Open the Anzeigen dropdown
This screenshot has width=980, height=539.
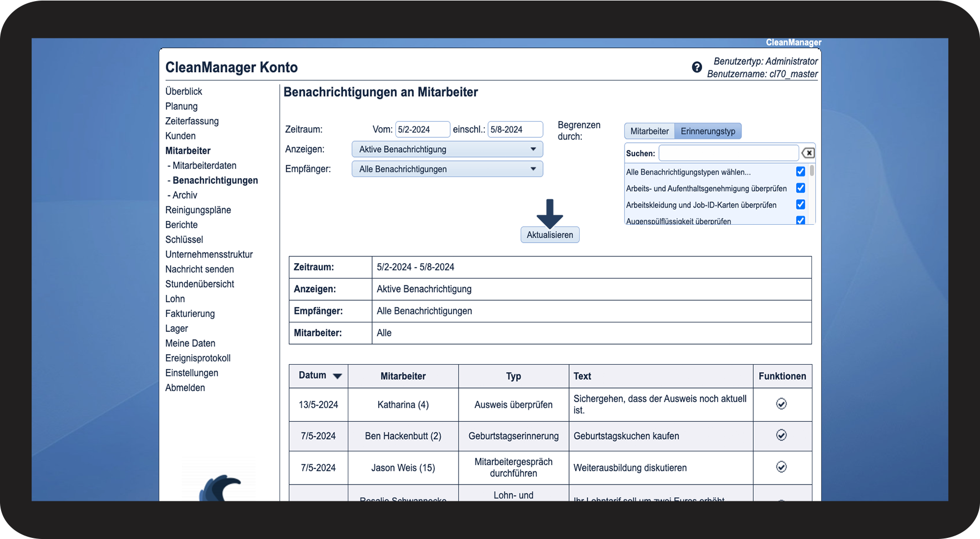point(447,149)
